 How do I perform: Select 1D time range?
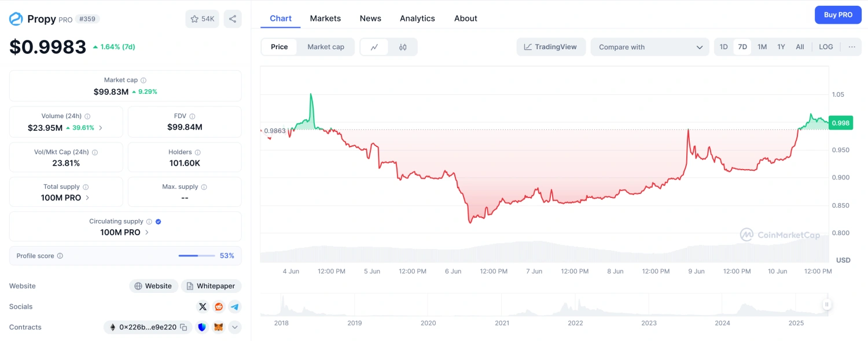point(724,47)
